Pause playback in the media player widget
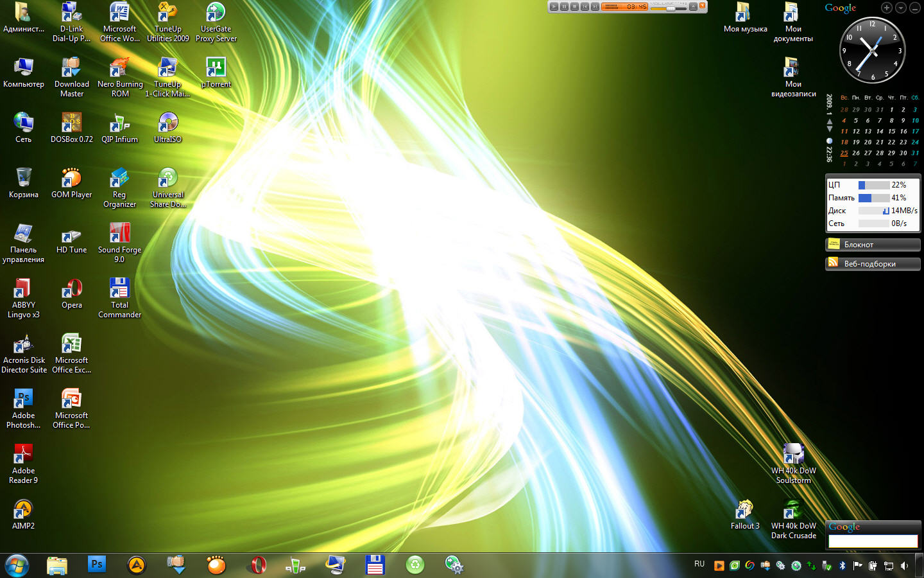This screenshot has height=578, width=924. pos(564,6)
